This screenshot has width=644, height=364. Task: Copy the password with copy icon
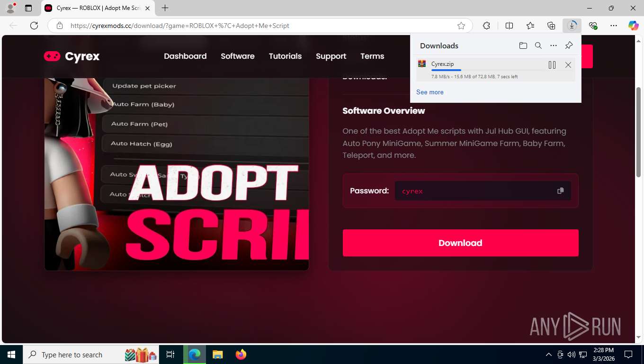coord(561,191)
